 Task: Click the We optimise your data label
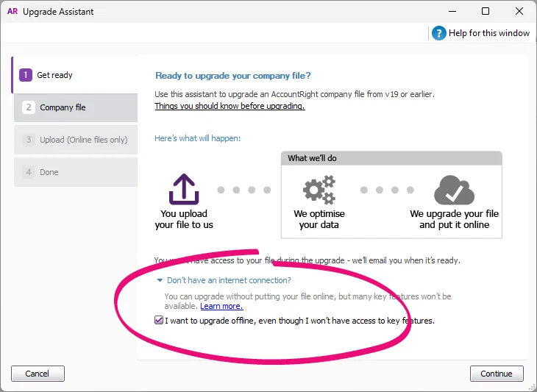[x=319, y=219]
